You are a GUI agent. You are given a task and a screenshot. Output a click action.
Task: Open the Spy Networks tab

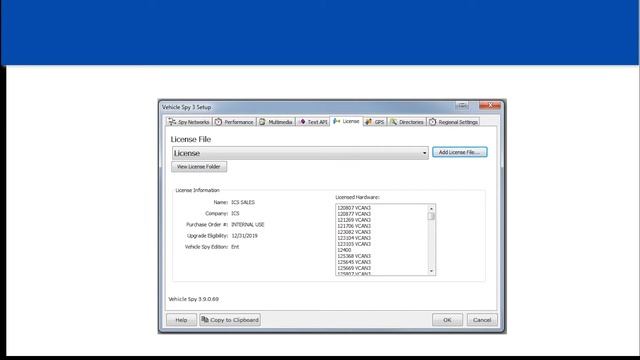(189, 122)
